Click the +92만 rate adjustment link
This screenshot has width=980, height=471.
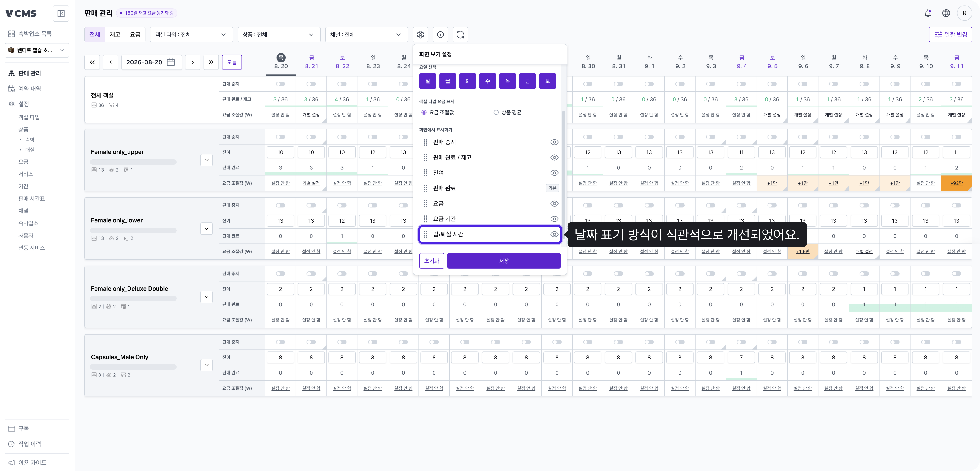tap(956, 183)
